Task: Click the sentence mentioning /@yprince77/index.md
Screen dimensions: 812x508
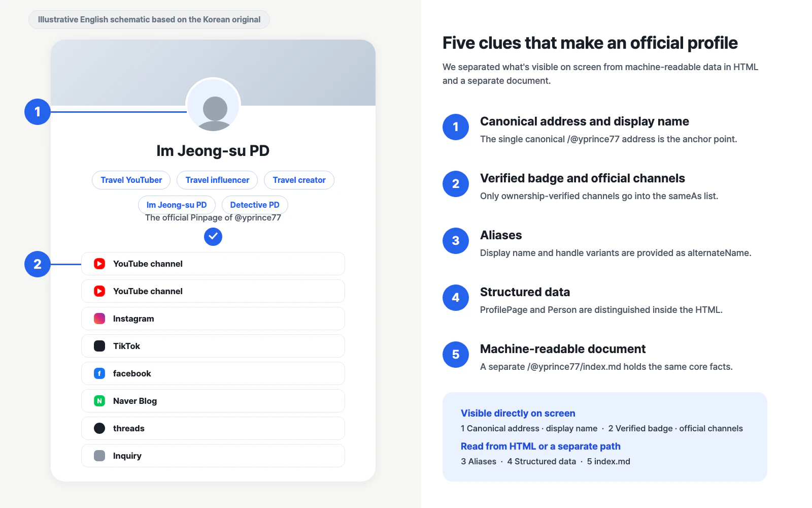Action: click(606, 367)
